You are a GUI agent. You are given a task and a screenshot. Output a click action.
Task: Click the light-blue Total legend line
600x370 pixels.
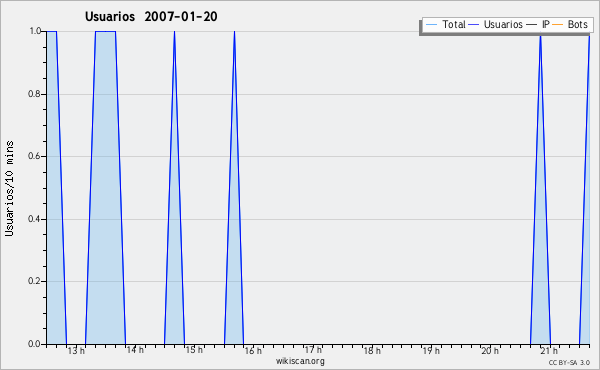point(431,25)
